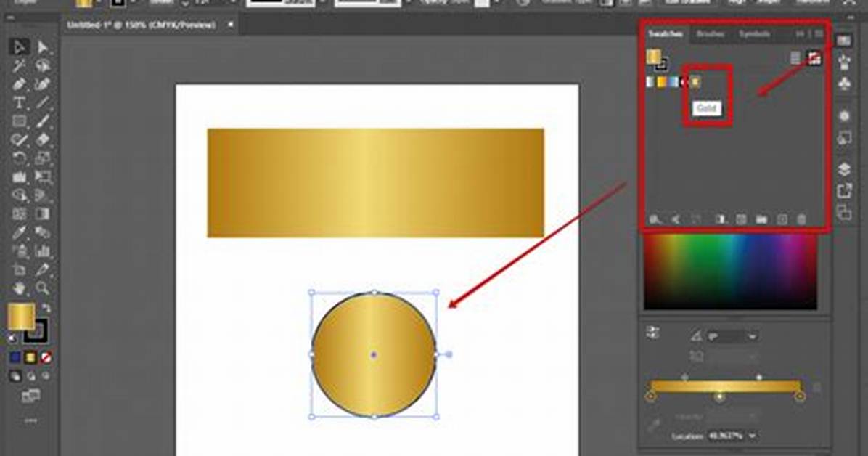Click Swatch Libraries menu icon
Screen dimensions: 868x456
655,219
